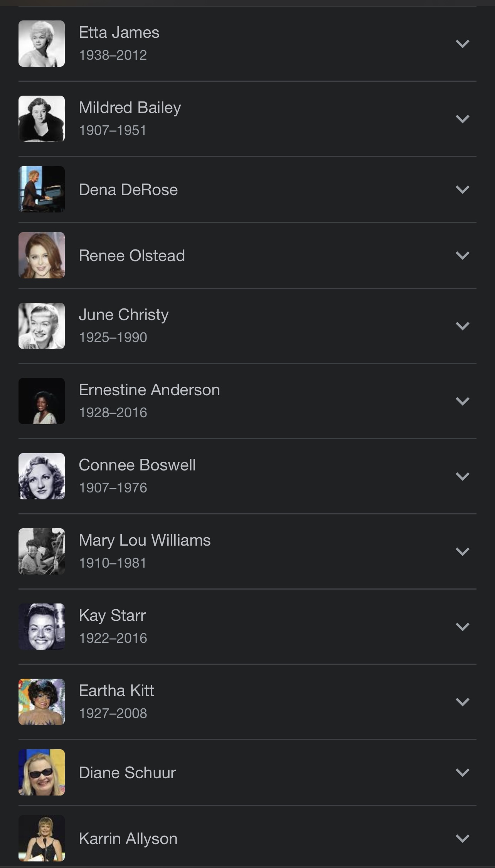Expand the Mildred Bailey entry chevron
This screenshot has width=495, height=868.
click(x=462, y=119)
